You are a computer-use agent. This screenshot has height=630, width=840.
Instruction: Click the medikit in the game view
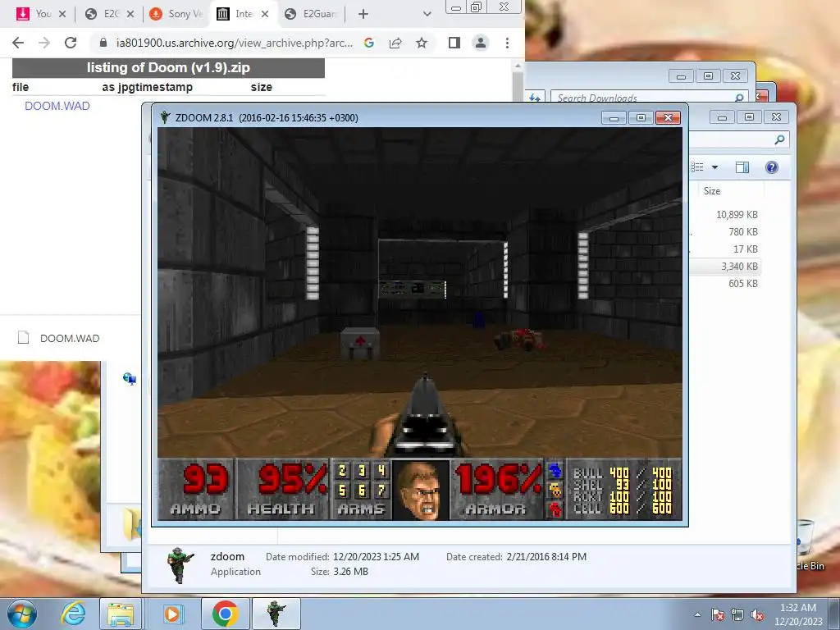point(360,344)
